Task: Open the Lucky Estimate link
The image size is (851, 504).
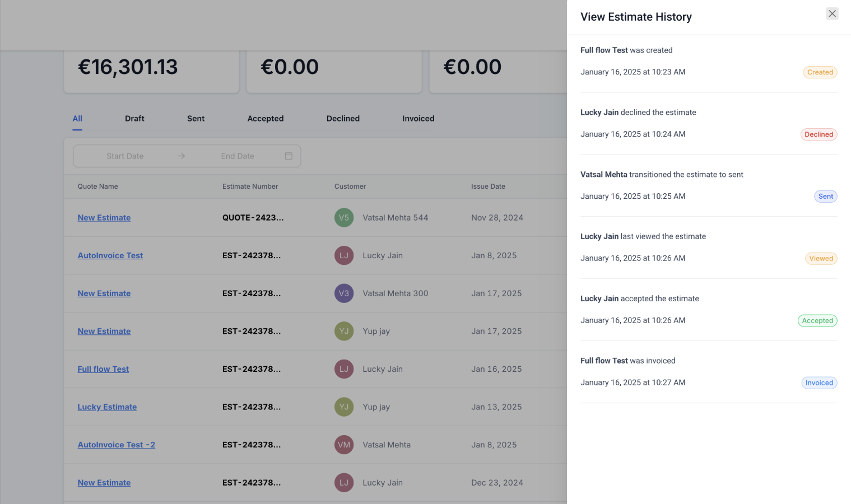Action: pos(107,407)
